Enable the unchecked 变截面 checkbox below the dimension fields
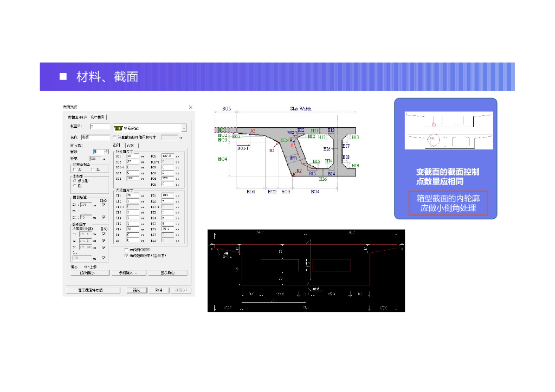Image resolution: width=555 pixels, height=392 pixels. 126,250
